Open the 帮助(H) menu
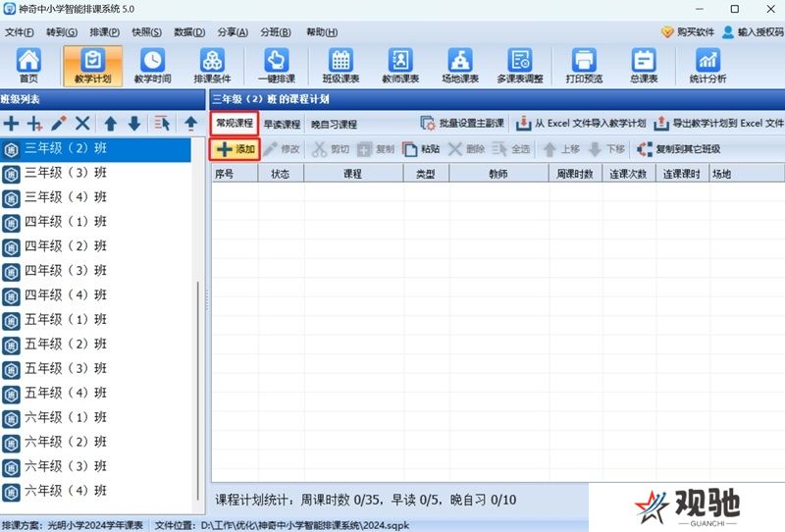The height and width of the screenshot is (532, 785). point(322,32)
